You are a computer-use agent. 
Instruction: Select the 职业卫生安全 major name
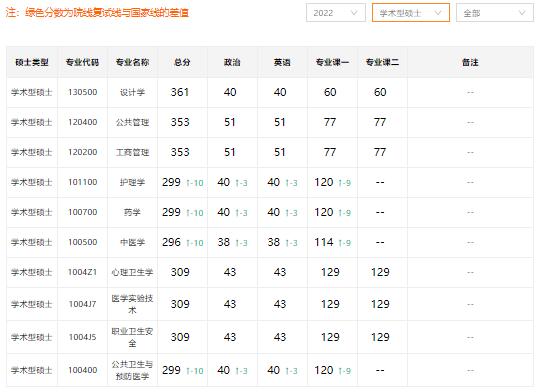(132, 337)
